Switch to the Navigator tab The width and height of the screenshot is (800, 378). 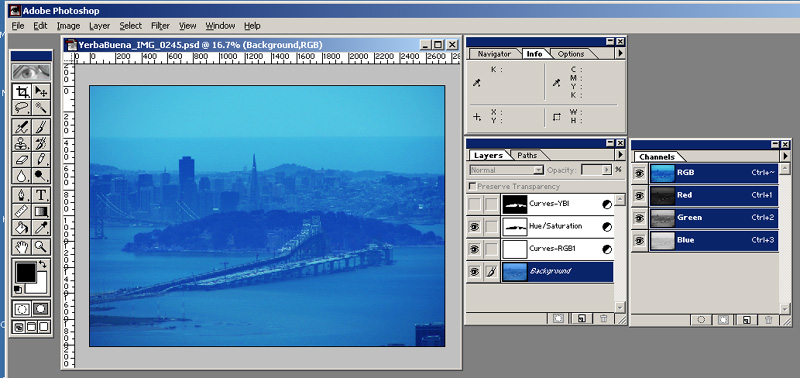pyautogui.click(x=494, y=54)
